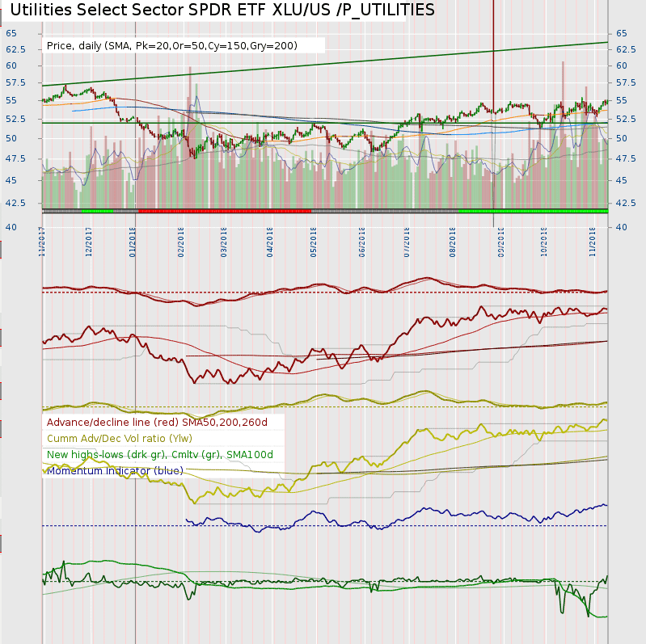This screenshot has height=644, width=646.
Task: Click the 05/2018 date axis label
Action: click(x=314, y=242)
